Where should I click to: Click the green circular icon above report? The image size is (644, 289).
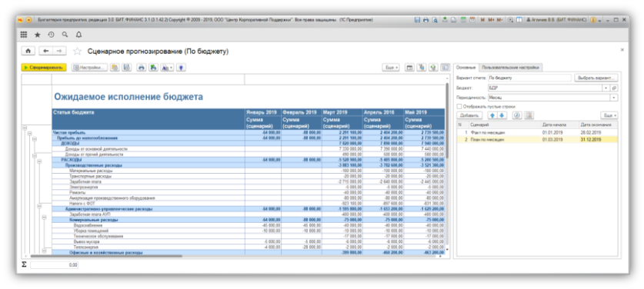point(433,68)
